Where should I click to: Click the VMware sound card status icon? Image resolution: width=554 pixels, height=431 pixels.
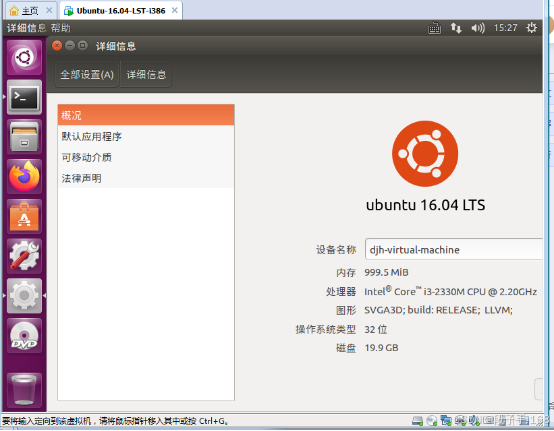pyautogui.click(x=474, y=420)
